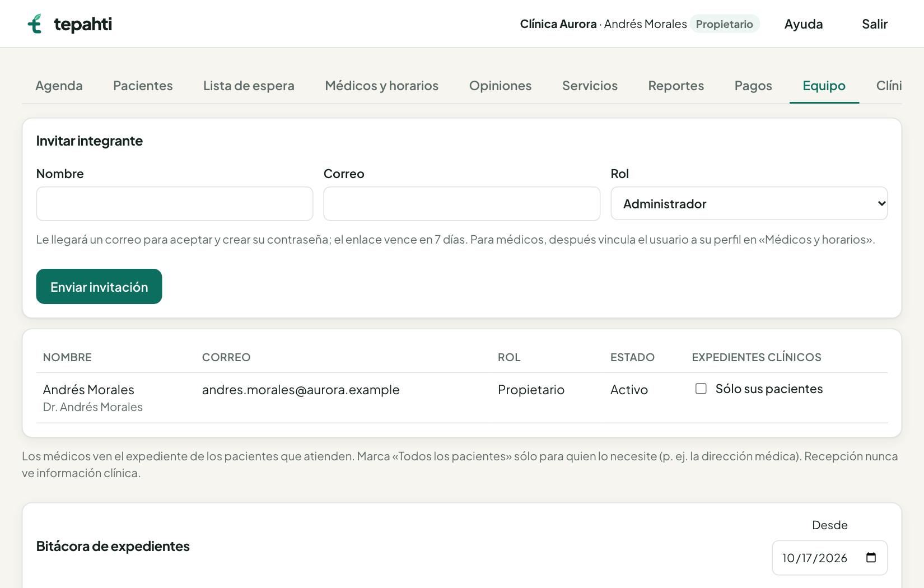Switch to the Pagos tab
This screenshot has width=924, height=588.
(x=753, y=86)
